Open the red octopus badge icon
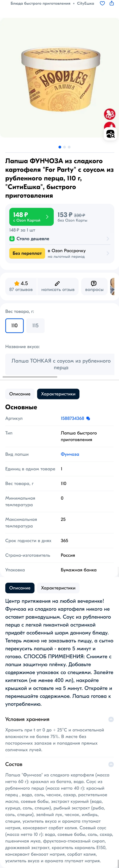This screenshot has width=119, height=868. (x=109, y=114)
